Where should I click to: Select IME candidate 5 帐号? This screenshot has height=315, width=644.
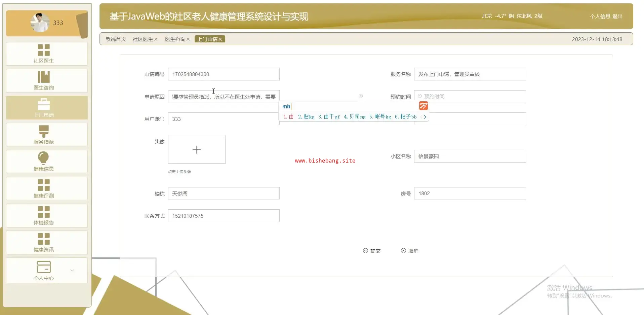(380, 117)
